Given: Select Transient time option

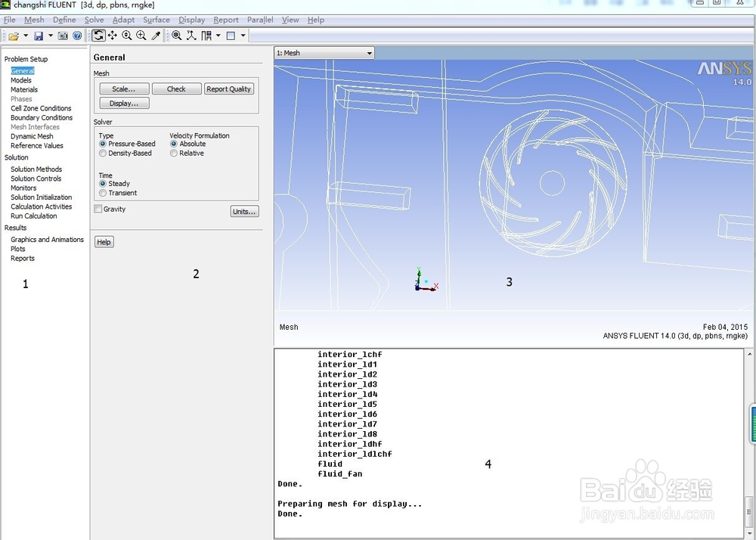Looking at the screenshot, I should pyautogui.click(x=118, y=193).
